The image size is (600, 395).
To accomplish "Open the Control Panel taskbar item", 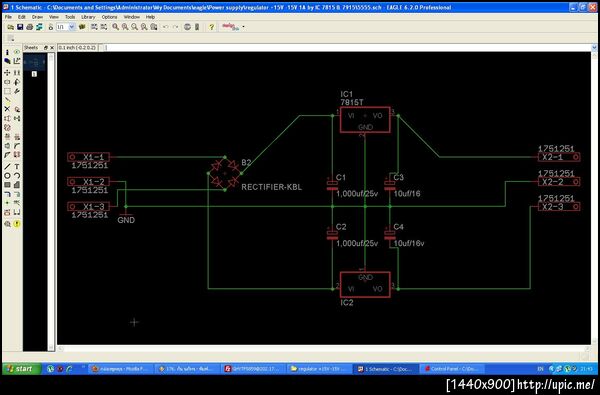I will coord(452,369).
